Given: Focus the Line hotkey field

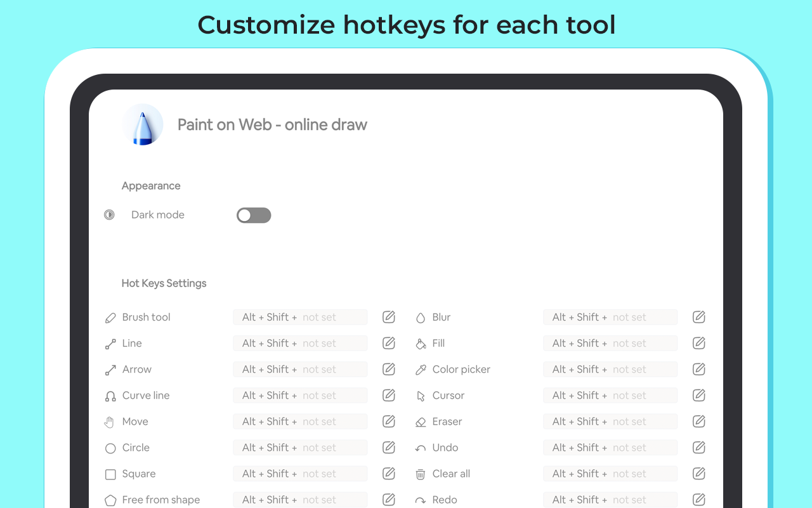Looking at the screenshot, I should (300, 343).
